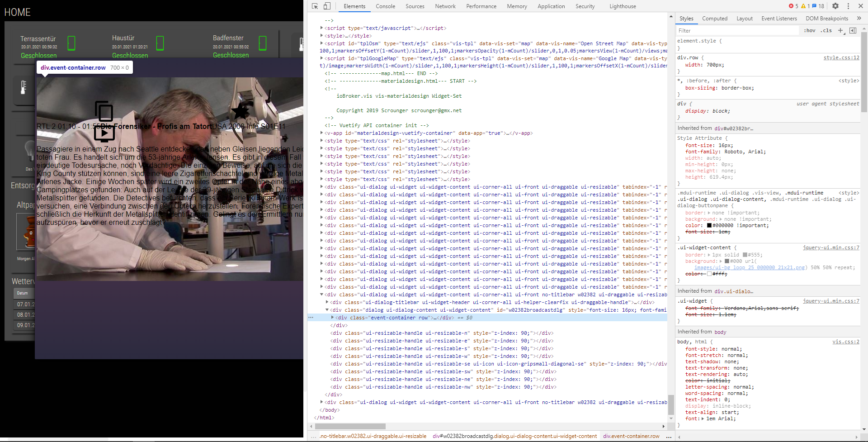Click the ellipsis beside event-container row

[311, 318]
